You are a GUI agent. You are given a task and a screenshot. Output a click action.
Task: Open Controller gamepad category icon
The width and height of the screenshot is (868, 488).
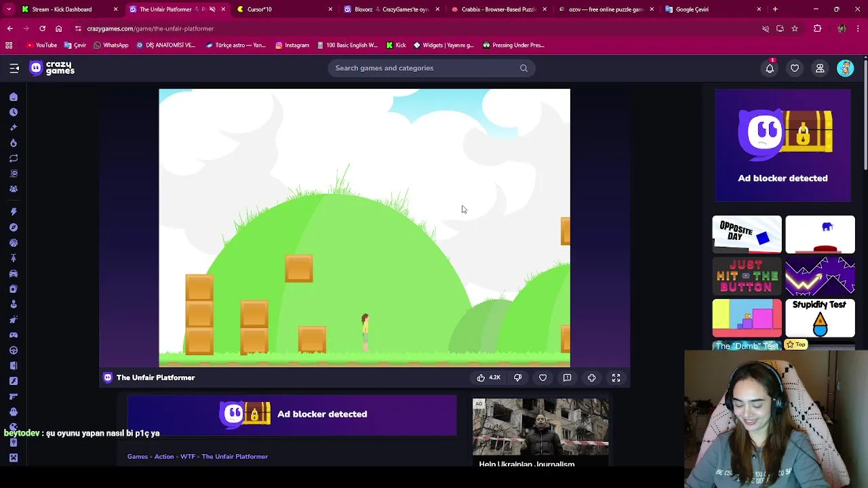pos(14,335)
